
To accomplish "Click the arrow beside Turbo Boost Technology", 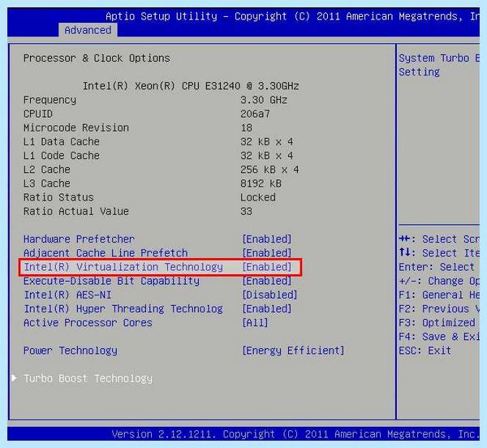I will (14, 378).
